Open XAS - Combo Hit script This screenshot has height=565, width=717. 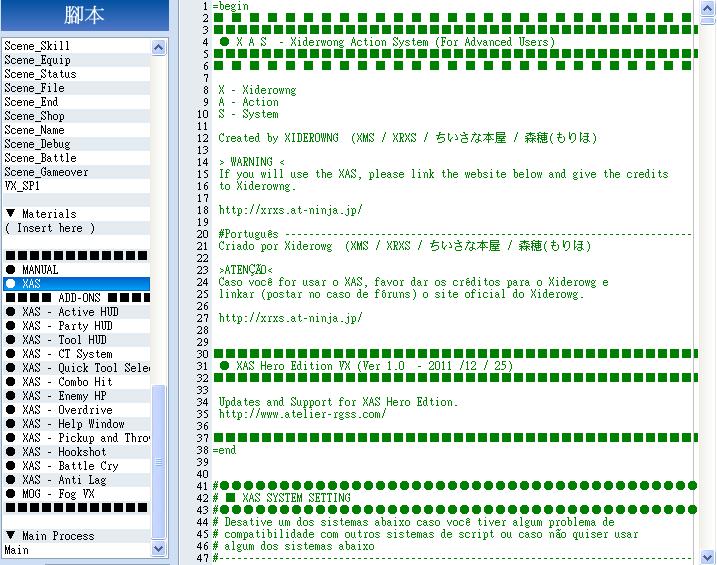[x=76, y=382]
